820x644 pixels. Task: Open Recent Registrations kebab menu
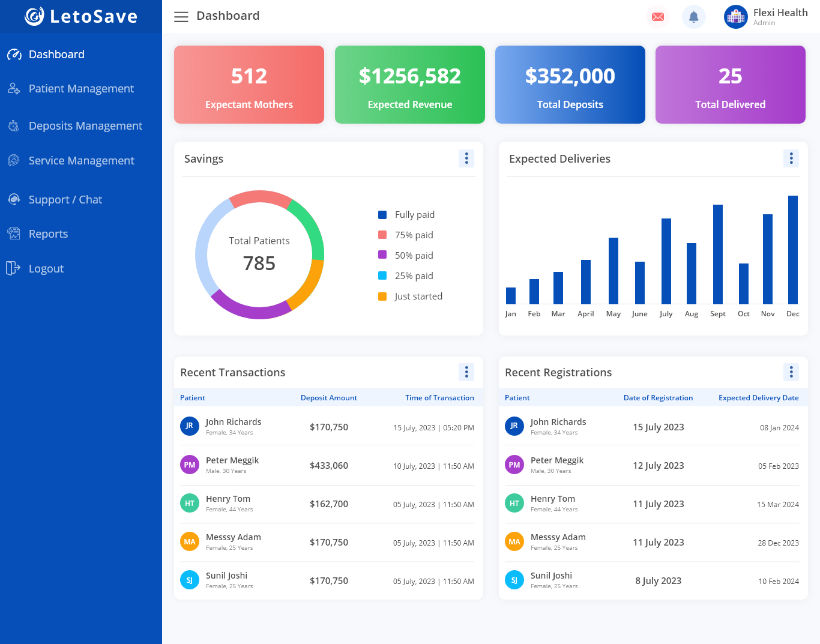coord(791,372)
